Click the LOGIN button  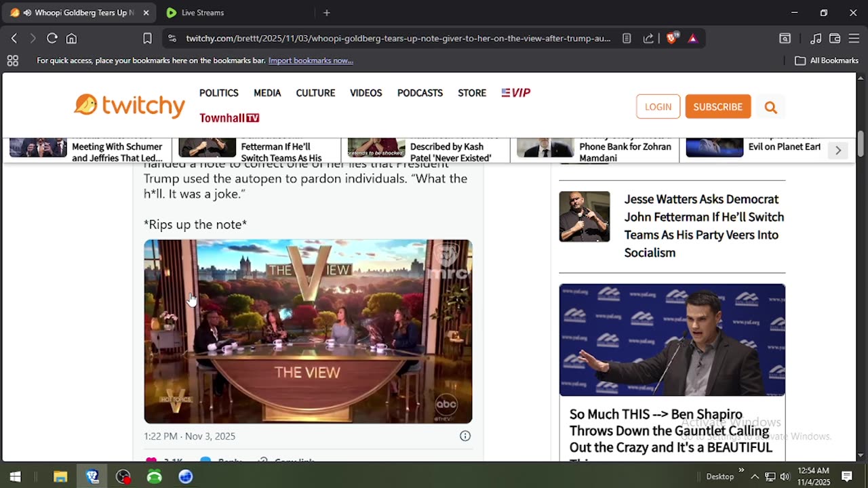(658, 106)
